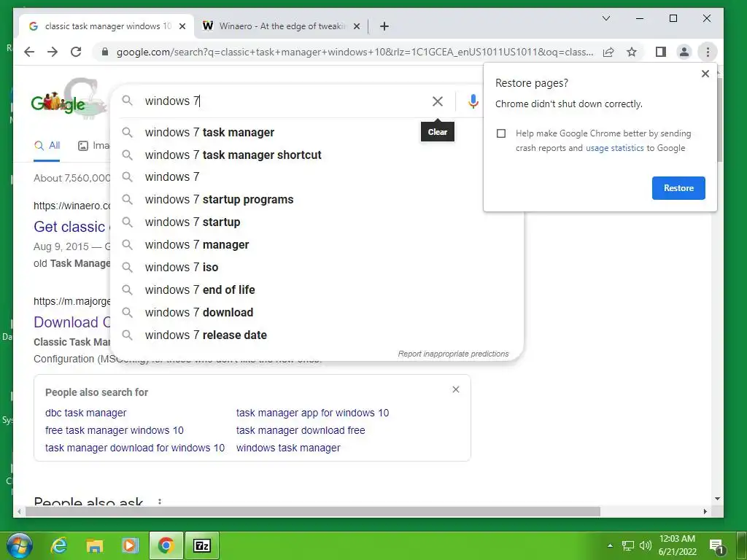Viewport: 747px width, 560px height.
Task: Open free task manager windows 10 link
Action: [115, 430]
